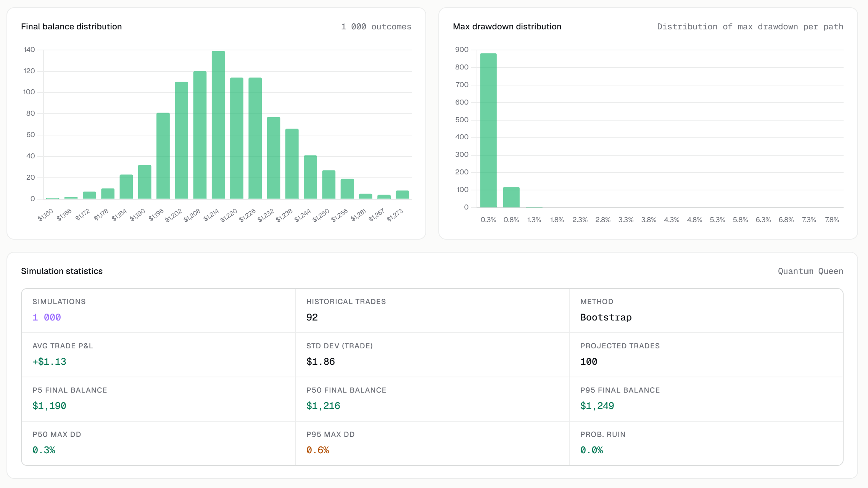Click the Quantum Queen label
Viewport: 868px width, 488px height.
point(810,271)
